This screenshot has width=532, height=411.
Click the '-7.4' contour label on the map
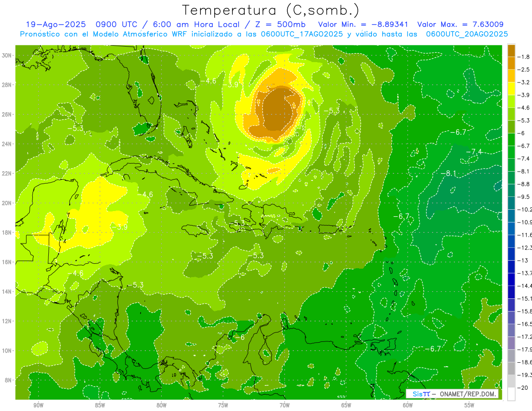(x=473, y=152)
